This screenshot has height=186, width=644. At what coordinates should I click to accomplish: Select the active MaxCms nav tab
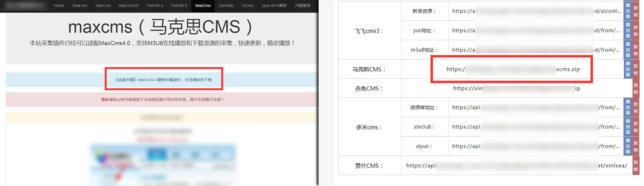203,6
